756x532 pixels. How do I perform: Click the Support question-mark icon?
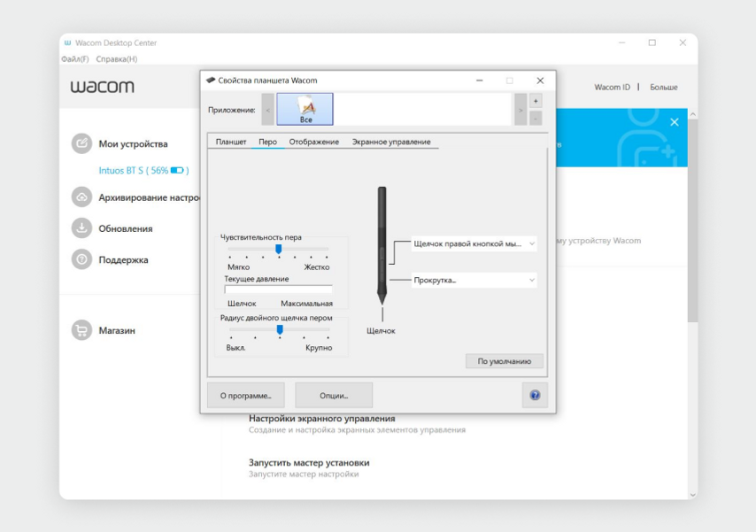[81, 259]
